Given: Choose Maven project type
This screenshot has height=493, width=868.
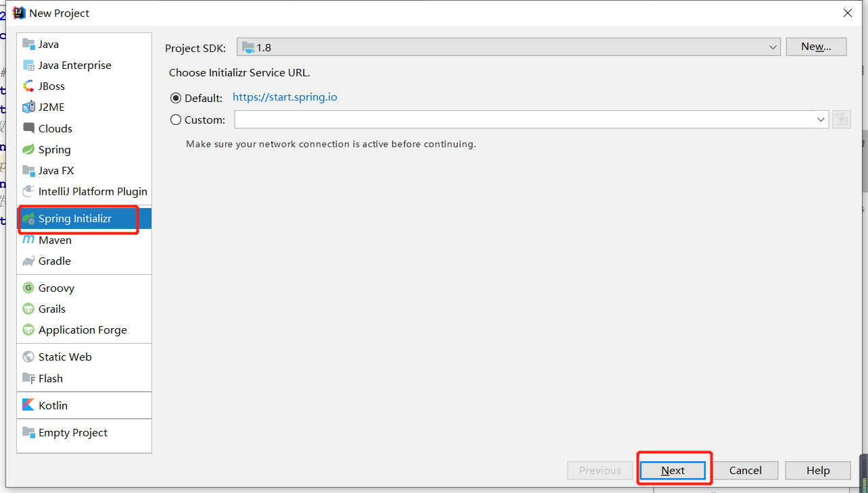Looking at the screenshot, I should point(84,240).
